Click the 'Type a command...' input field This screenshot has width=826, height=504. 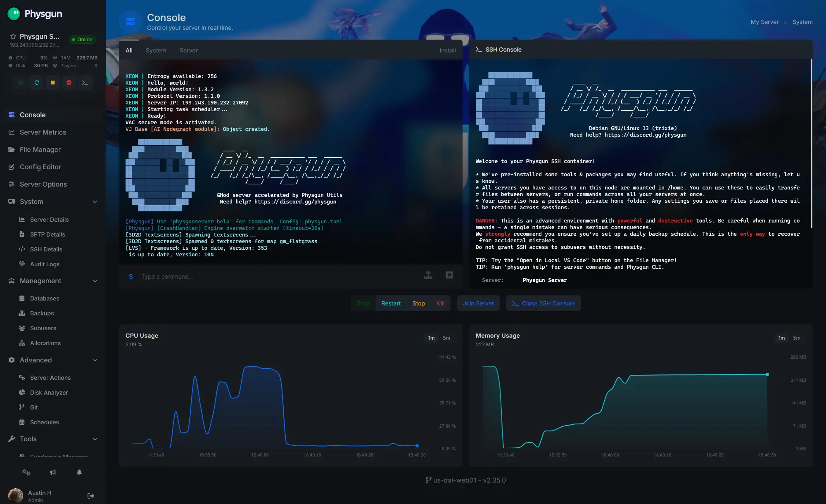[x=277, y=277]
